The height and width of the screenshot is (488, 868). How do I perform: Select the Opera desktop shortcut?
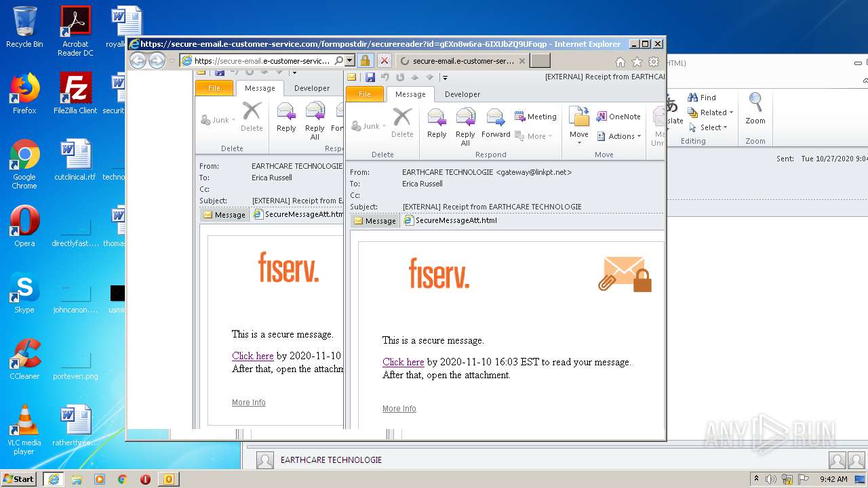pos(24,226)
